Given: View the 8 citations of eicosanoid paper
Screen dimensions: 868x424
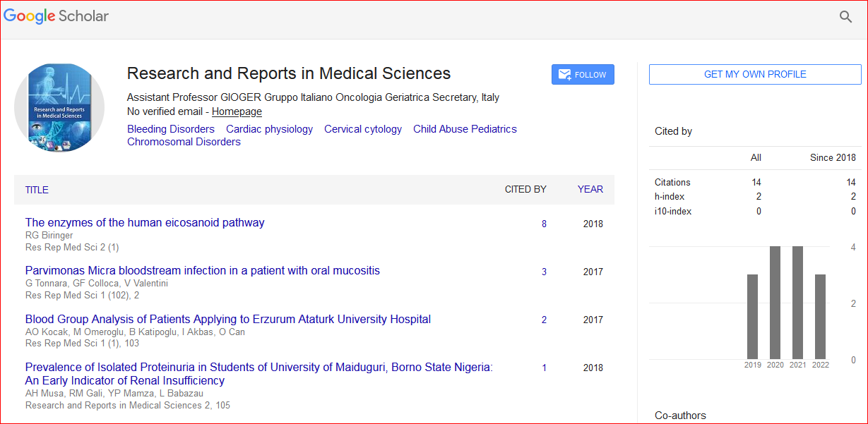Looking at the screenshot, I should pyautogui.click(x=544, y=224).
